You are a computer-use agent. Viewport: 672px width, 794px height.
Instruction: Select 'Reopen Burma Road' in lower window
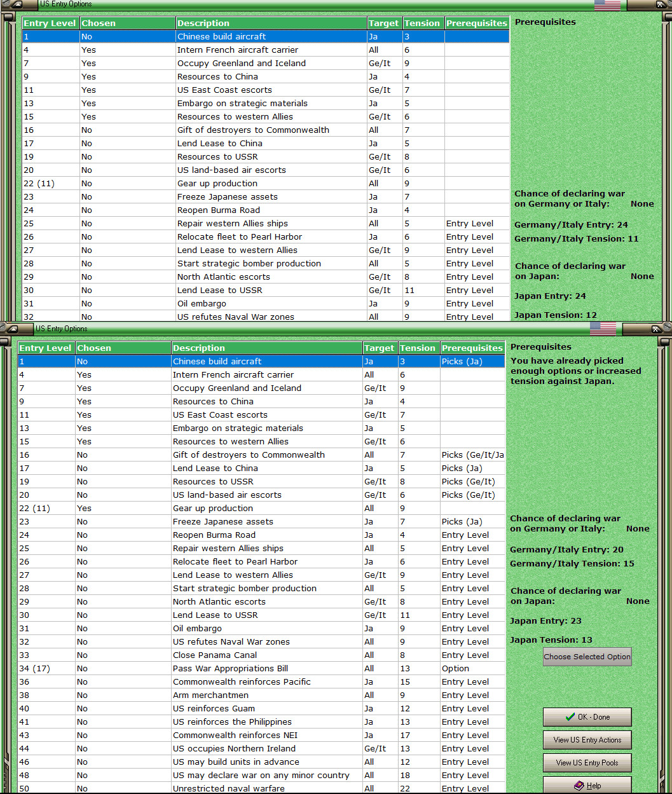pos(261,535)
